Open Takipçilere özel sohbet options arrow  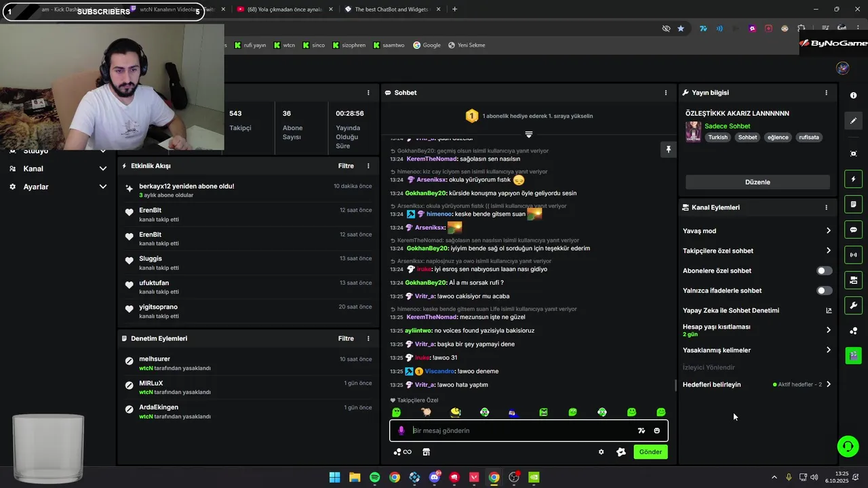tap(828, 251)
